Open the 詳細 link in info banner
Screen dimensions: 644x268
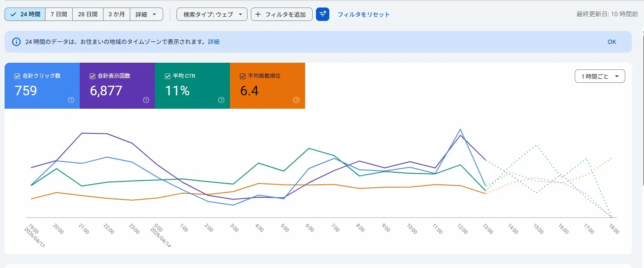click(214, 42)
